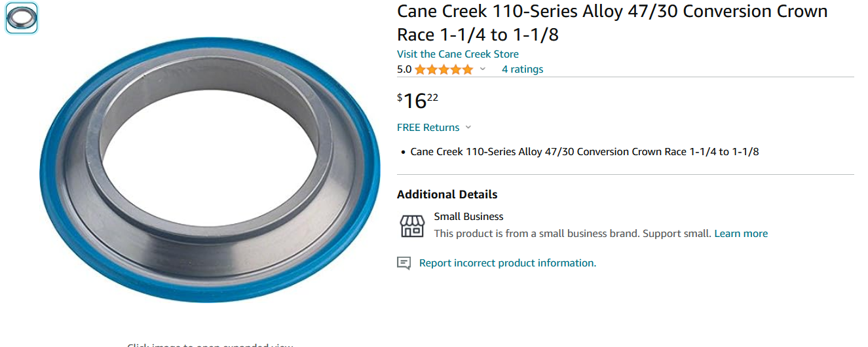
Task: Open the 4 ratings link
Action: click(x=522, y=69)
